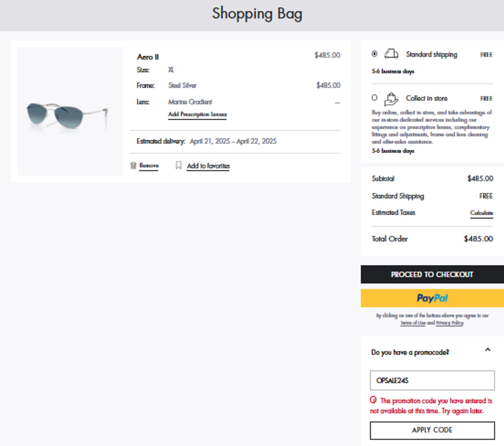Viewport: 504px width, 446px height.
Task: Click the bookmark icon for favorites
Action: (x=179, y=165)
